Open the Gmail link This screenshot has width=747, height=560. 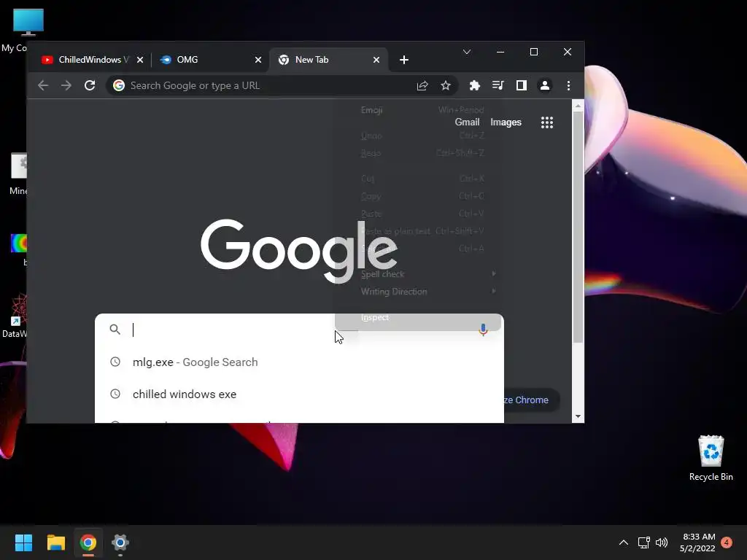pos(467,122)
